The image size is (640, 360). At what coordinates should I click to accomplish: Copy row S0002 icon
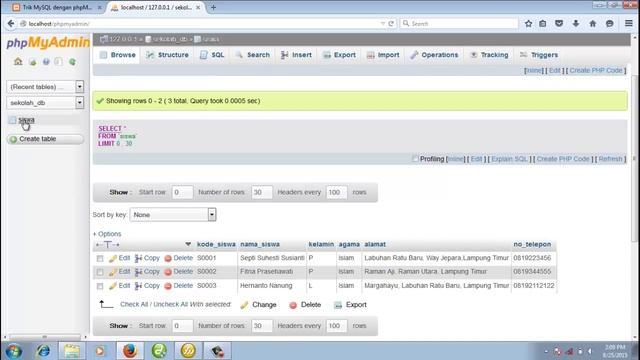[x=139, y=272]
